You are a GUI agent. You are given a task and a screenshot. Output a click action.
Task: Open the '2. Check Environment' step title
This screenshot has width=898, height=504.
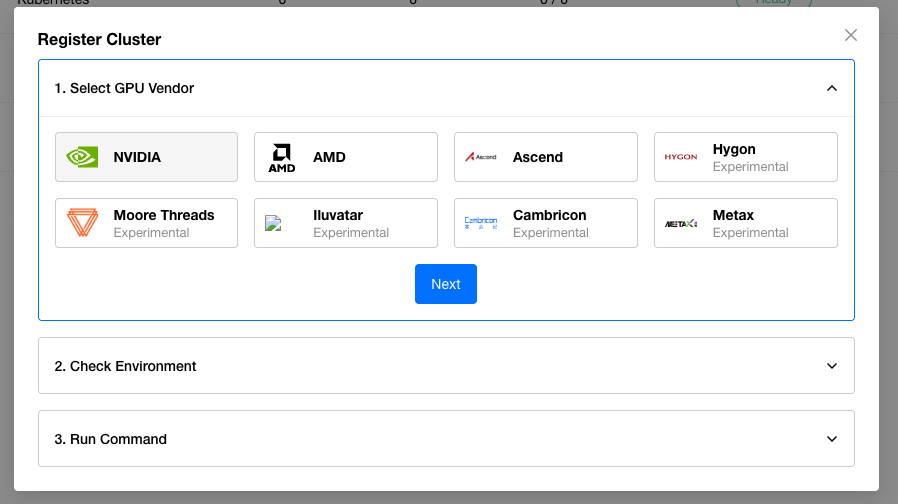point(125,366)
